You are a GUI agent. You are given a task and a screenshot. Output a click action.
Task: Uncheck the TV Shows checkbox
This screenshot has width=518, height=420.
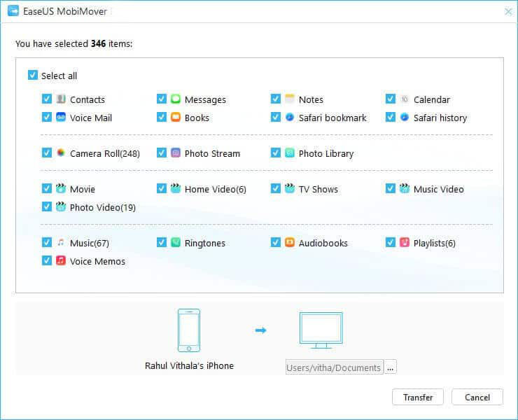click(x=276, y=188)
